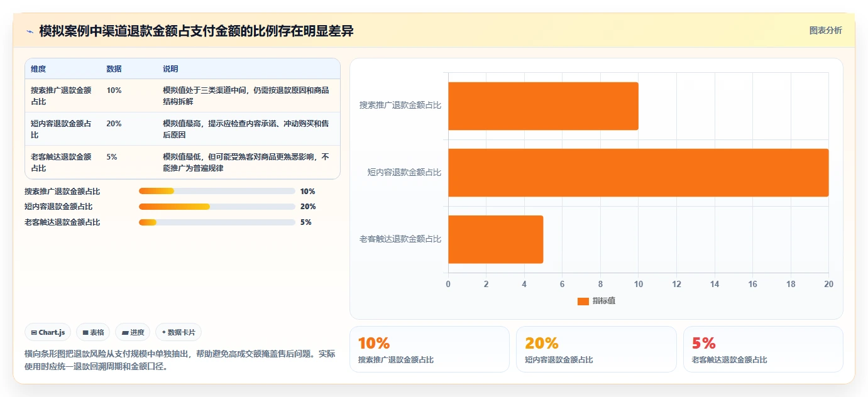Click the 图表分析 label in header
Screen dimensions: 868x397
825,31
